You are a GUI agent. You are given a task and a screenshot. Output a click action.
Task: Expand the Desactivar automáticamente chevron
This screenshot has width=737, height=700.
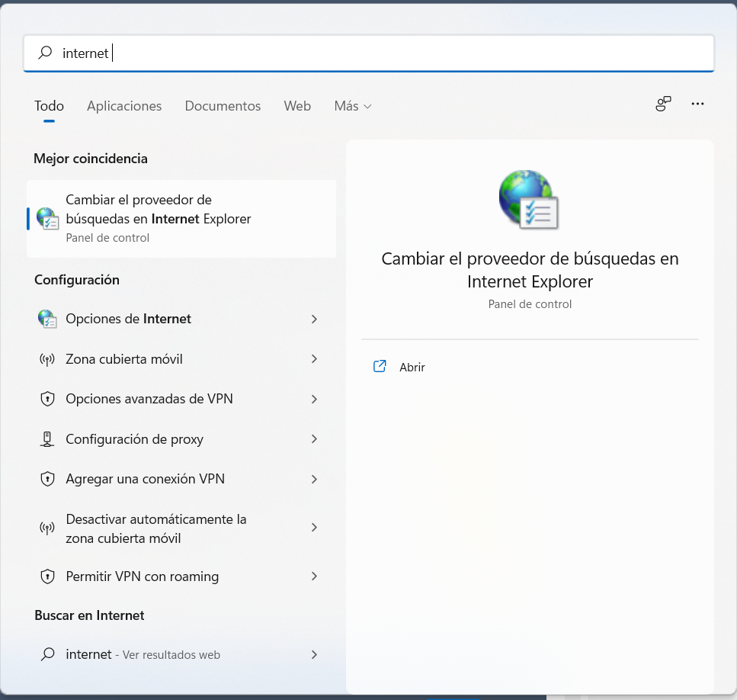[x=315, y=528]
